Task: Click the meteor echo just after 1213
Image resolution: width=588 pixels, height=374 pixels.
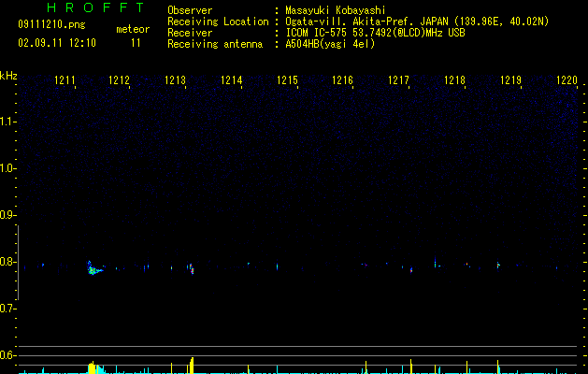Action: coord(191,268)
